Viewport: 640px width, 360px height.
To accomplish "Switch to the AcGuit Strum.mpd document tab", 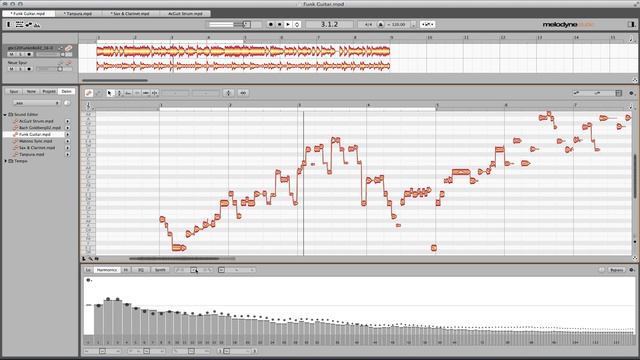I will point(184,13).
